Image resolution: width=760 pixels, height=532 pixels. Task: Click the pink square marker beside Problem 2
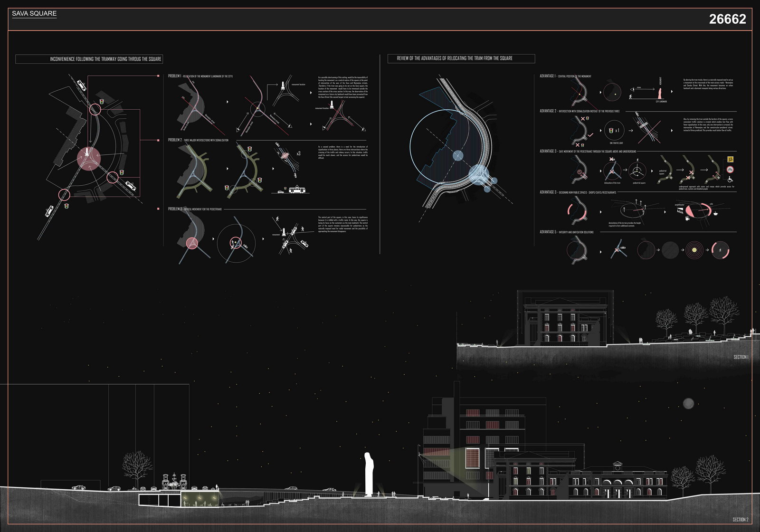coord(158,140)
